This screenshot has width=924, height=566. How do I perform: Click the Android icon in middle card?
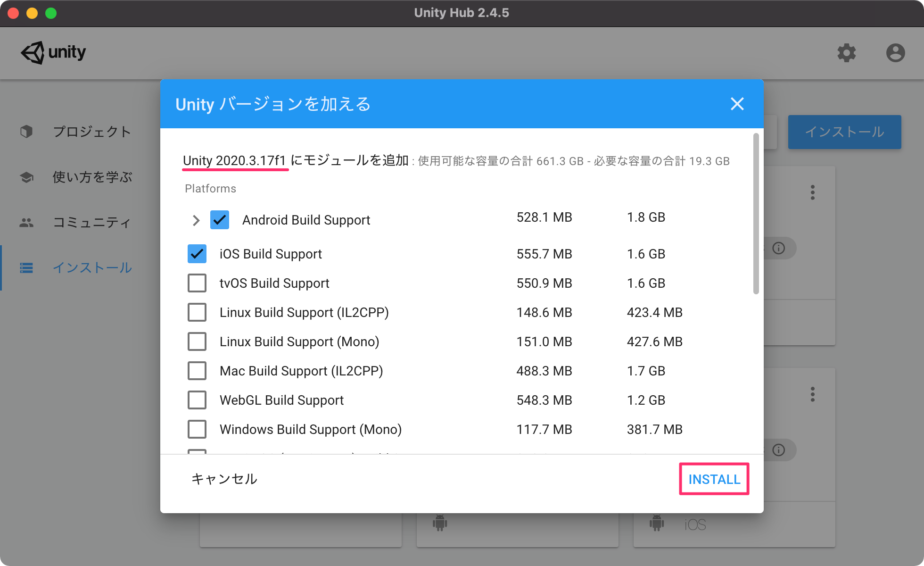coord(440,523)
